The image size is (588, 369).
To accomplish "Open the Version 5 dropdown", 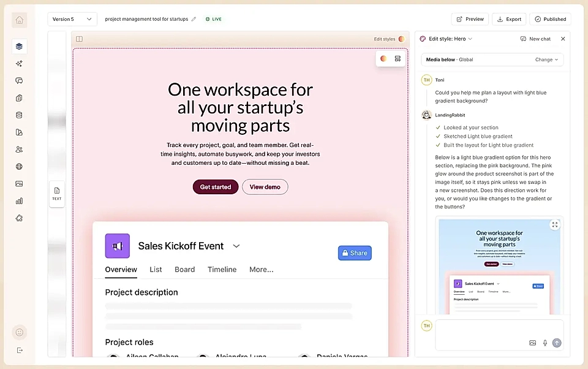I will pyautogui.click(x=72, y=19).
